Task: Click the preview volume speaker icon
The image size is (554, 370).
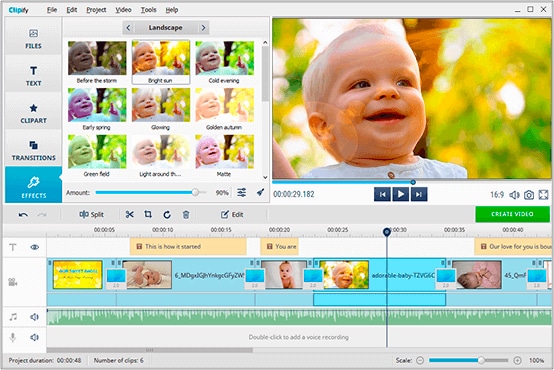Action: 514,195
